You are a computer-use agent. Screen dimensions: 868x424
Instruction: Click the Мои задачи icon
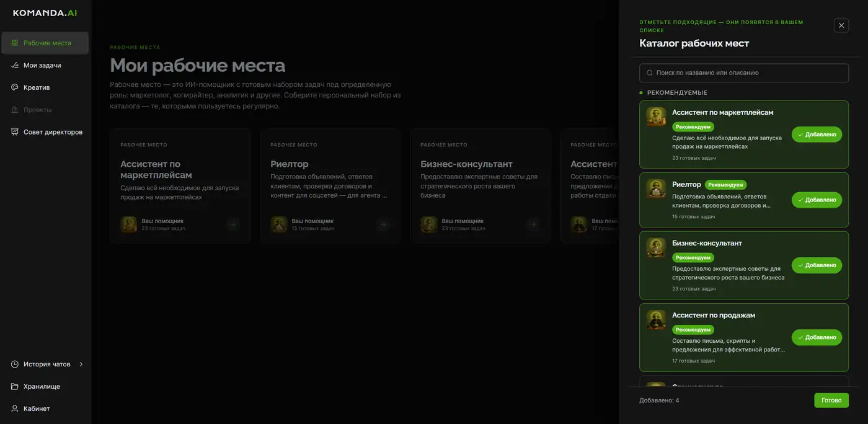tap(15, 65)
